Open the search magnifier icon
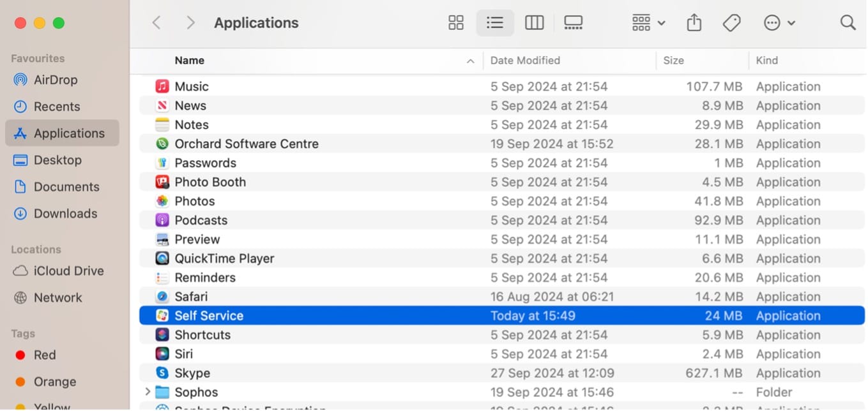868x411 pixels. tap(848, 23)
